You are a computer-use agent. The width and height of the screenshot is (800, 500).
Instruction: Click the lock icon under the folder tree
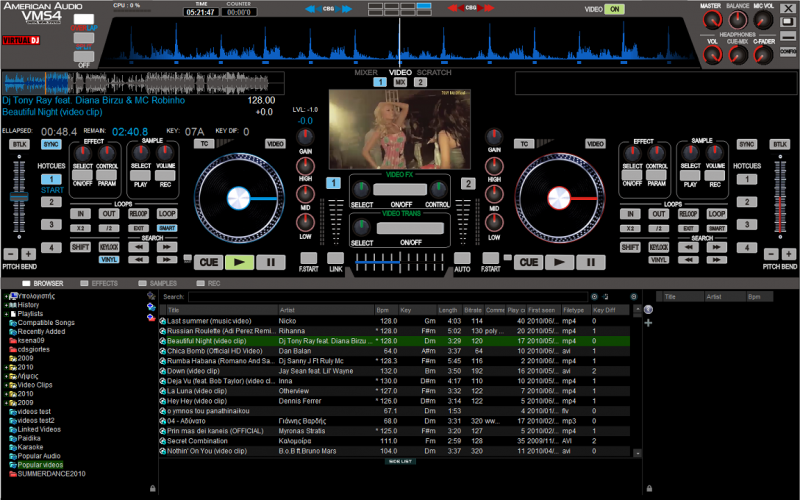pyautogui.click(x=153, y=489)
